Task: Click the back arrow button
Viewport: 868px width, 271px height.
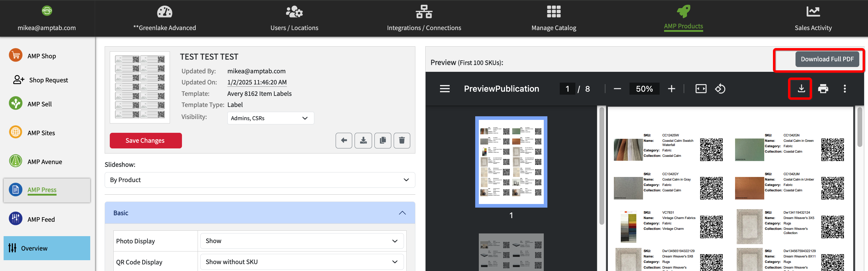Action: (344, 140)
